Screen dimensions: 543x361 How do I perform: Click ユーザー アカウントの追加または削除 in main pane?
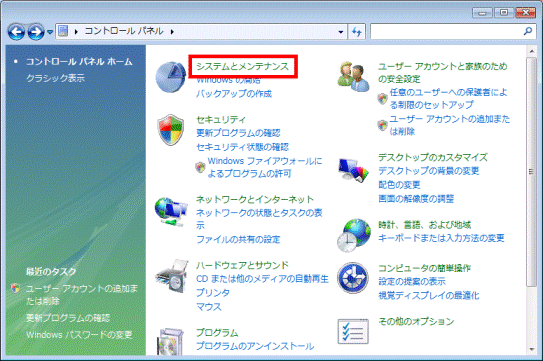click(449, 125)
